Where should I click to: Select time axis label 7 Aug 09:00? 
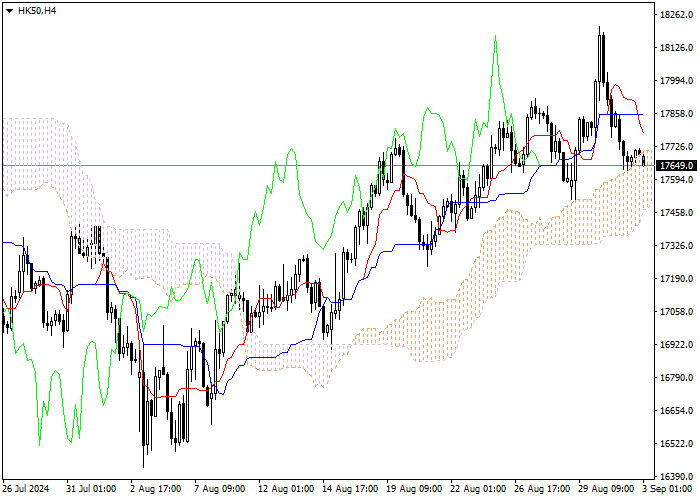[x=219, y=488]
